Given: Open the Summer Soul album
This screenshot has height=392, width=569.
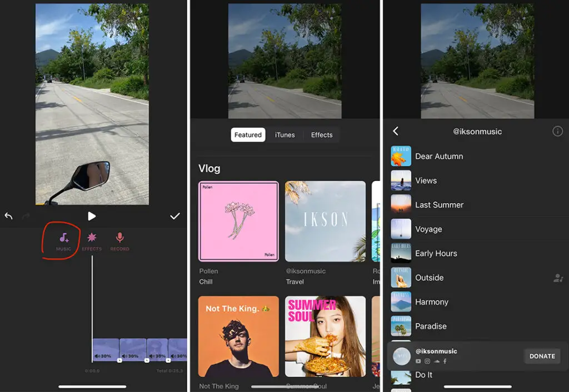Looking at the screenshot, I should [325, 336].
